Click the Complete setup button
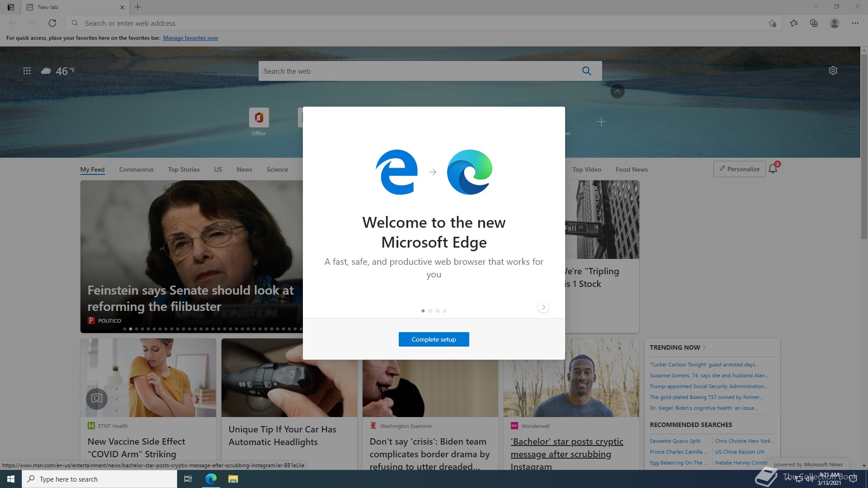 (434, 339)
